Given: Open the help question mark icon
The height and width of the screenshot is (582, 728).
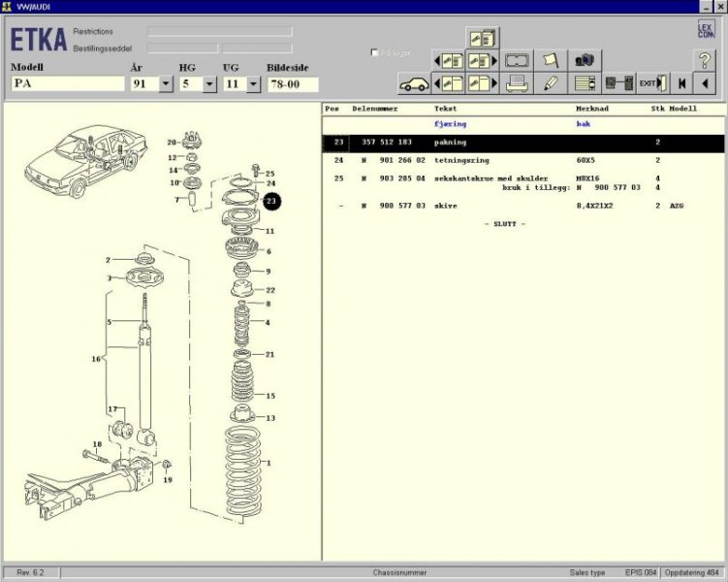Looking at the screenshot, I should [x=705, y=60].
